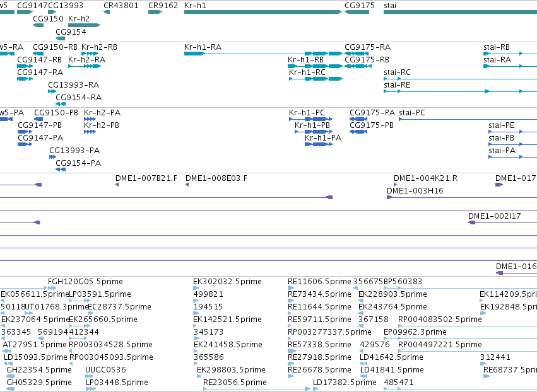Open the Kr-h1-RB transcript label
537x392 pixels.
pyautogui.click(x=305, y=59)
